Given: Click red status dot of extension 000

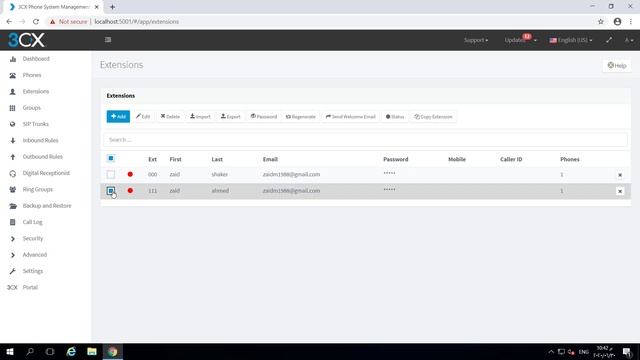Looking at the screenshot, I should [130, 174].
